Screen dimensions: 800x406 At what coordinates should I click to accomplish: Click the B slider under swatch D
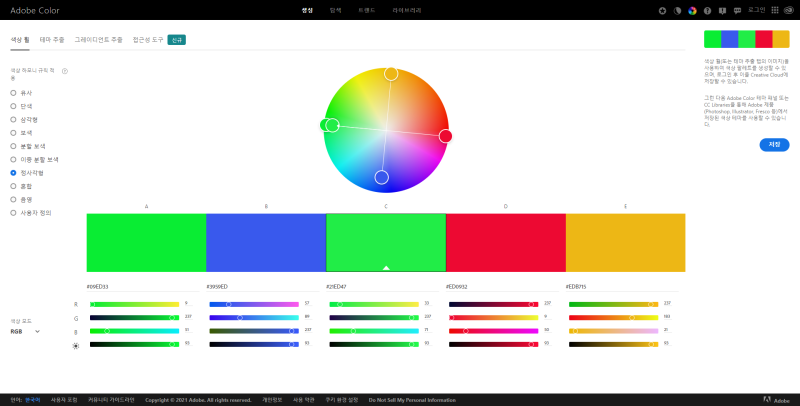[493, 331]
